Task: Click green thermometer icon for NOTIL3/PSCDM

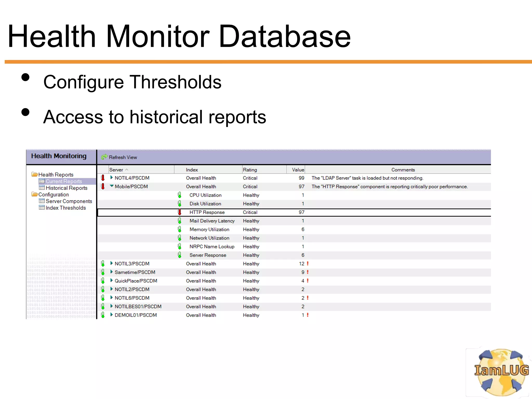Action: tap(103, 263)
